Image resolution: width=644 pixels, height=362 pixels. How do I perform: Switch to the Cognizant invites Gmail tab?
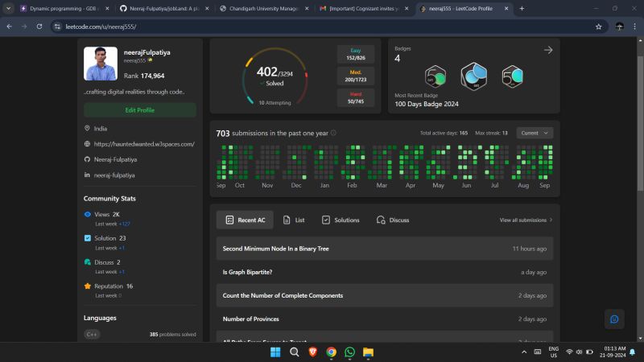363,8
